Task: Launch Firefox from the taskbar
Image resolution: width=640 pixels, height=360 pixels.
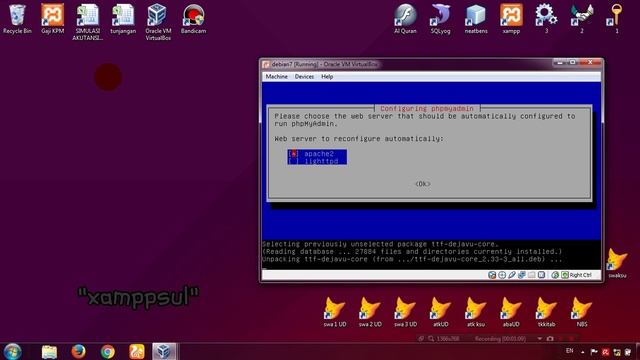Action: 78,351
